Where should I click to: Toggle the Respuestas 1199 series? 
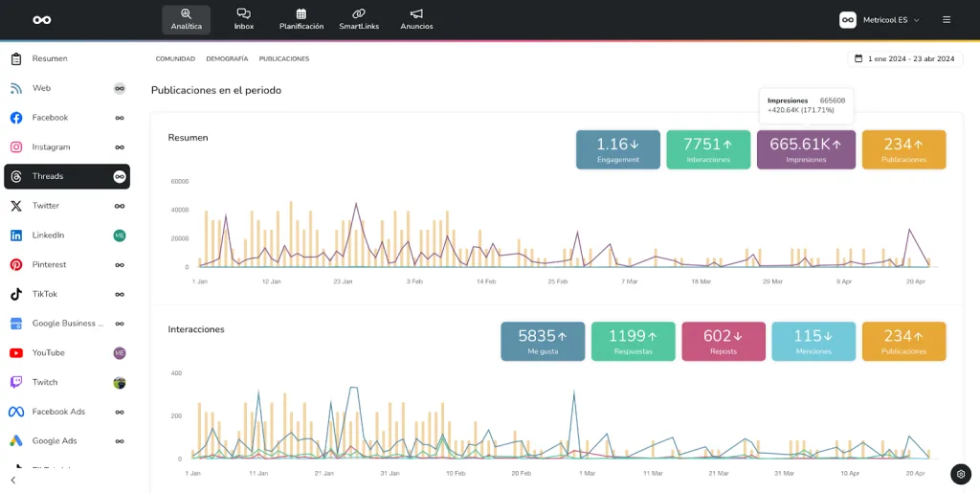[634, 341]
